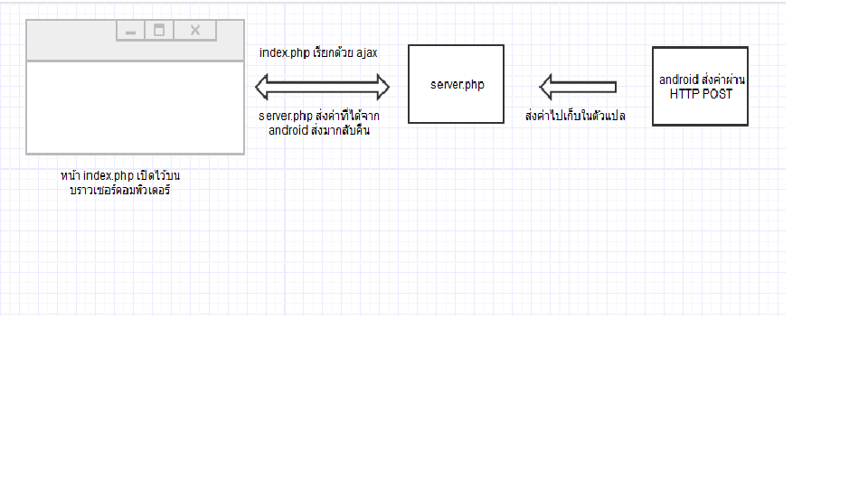
Task: Click the browser window mockup content area
Action: 135,108
